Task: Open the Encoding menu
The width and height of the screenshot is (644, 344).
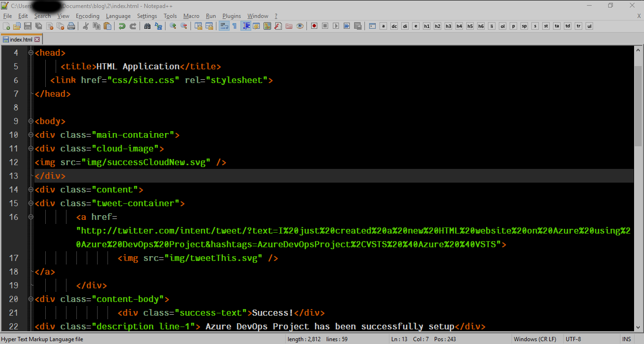Action: [x=87, y=16]
